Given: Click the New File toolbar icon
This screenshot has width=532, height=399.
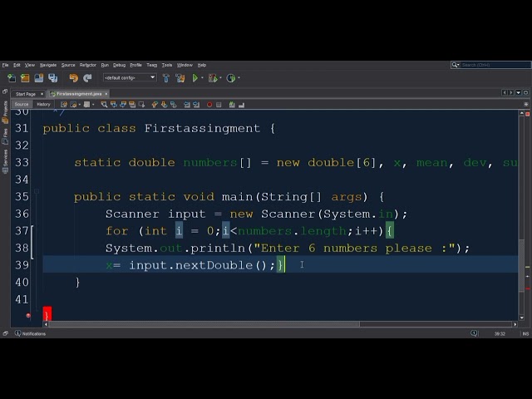Looking at the screenshot, I should coord(12,78).
